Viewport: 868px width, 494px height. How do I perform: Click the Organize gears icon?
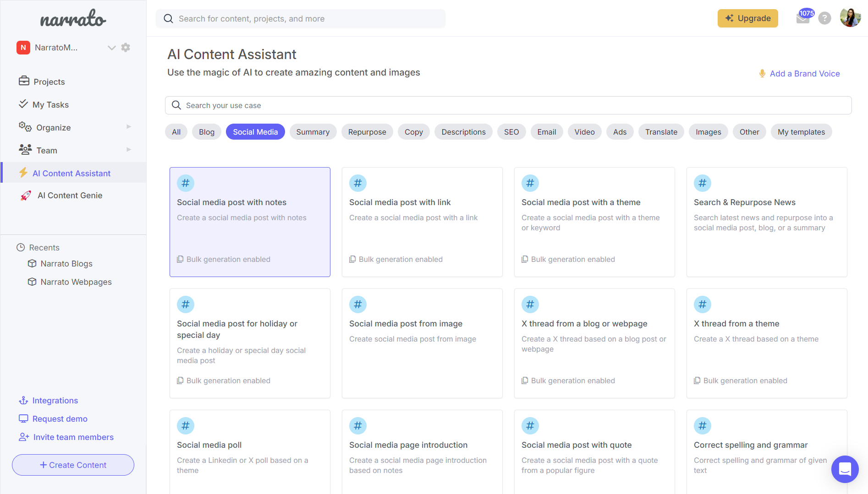pos(25,127)
